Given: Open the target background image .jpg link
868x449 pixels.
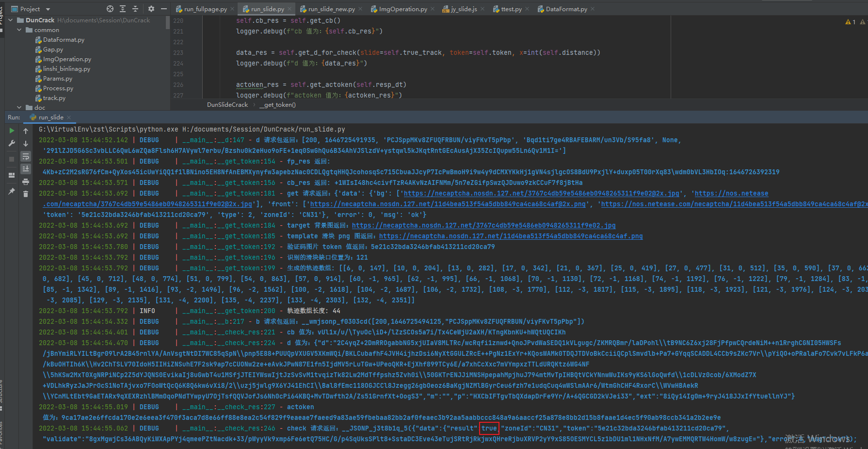Looking at the screenshot, I should coord(483,225).
